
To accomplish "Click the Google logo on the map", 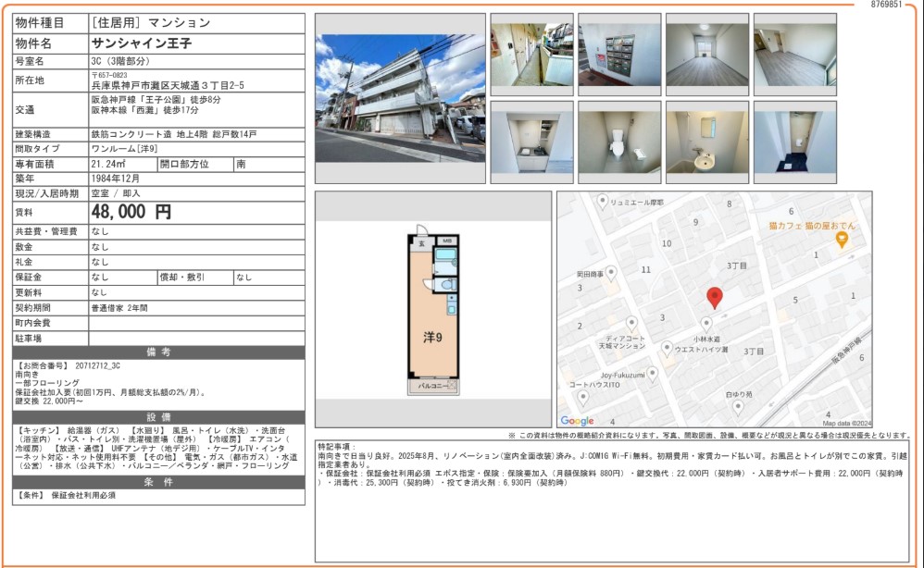I will (x=577, y=421).
